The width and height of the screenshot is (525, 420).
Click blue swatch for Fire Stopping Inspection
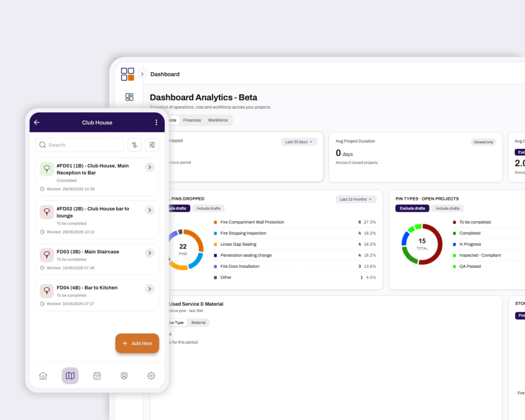(215, 233)
